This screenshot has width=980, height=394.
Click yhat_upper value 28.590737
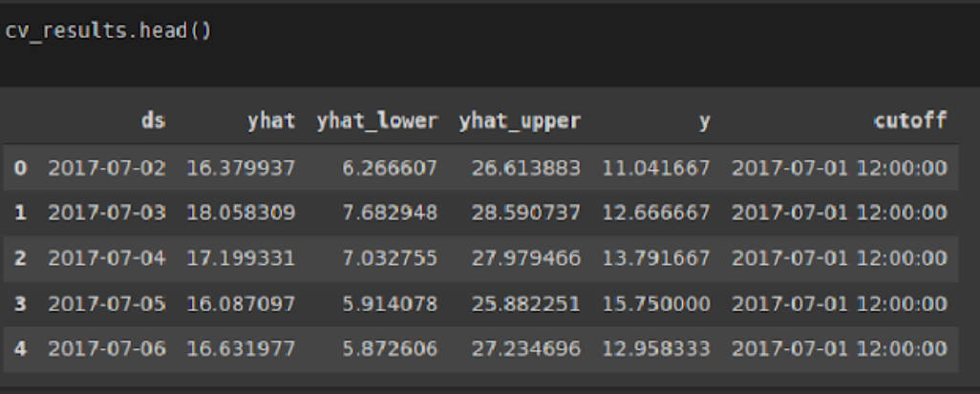tap(525, 213)
